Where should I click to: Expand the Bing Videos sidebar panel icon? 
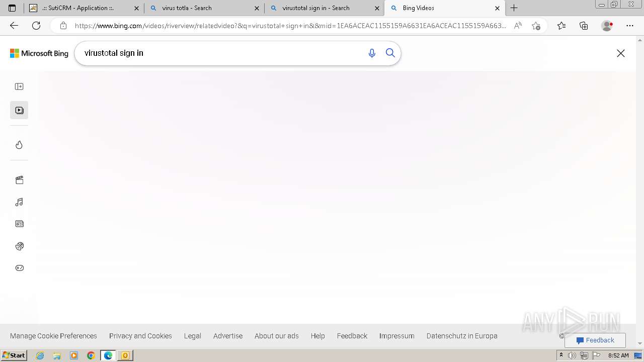click(x=19, y=86)
